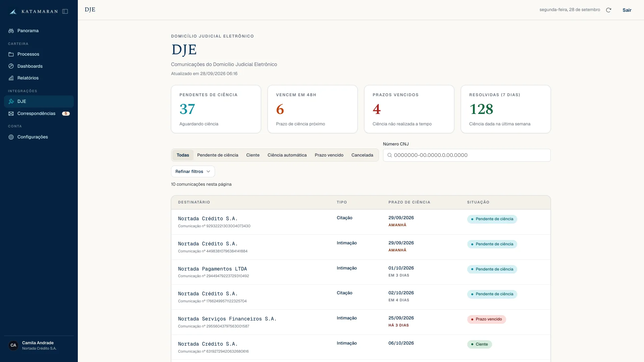
Task: Show Prazo vencido communications
Action: 329,155
